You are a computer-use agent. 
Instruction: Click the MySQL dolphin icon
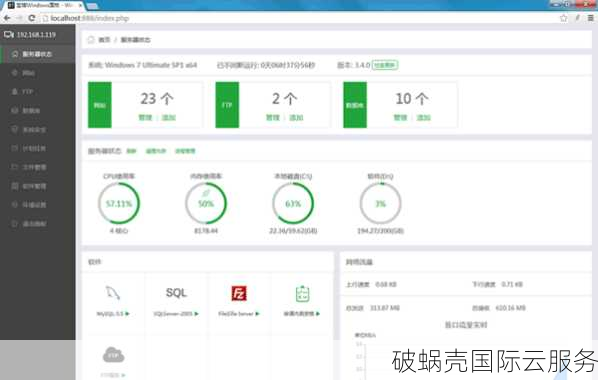pos(113,293)
